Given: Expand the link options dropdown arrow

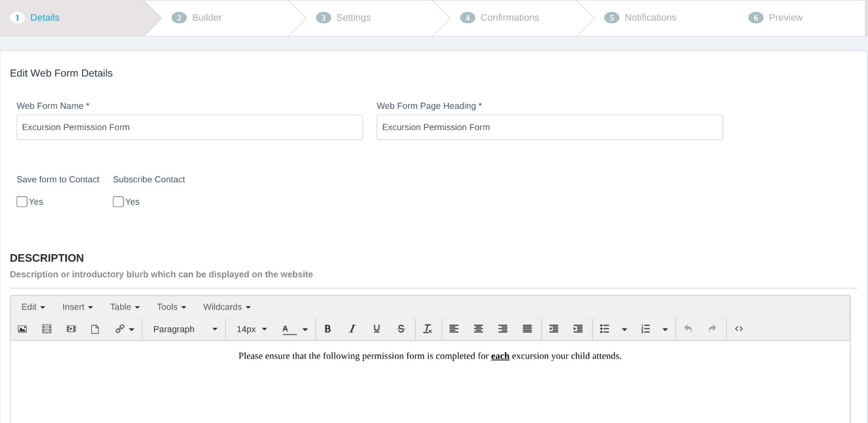Looking at the screenshot, I should [x=132, y=329].
